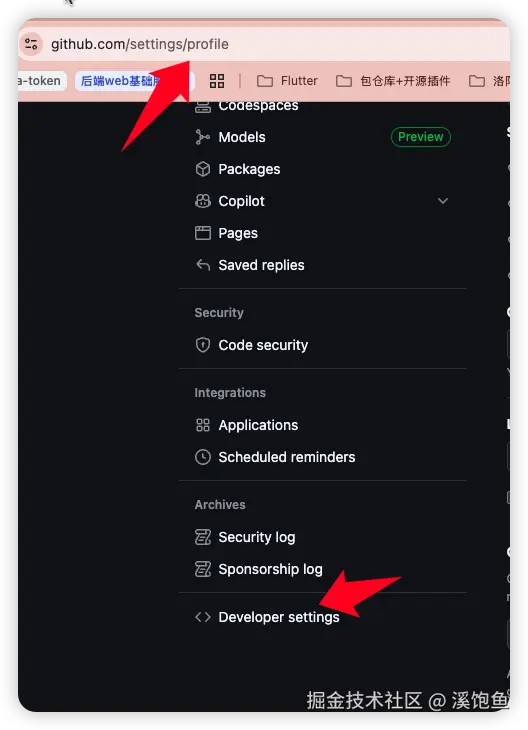Screen dimensions: 528x730
Task: Click the Saved replies arrow icon
Action: (x=203, y=265)
